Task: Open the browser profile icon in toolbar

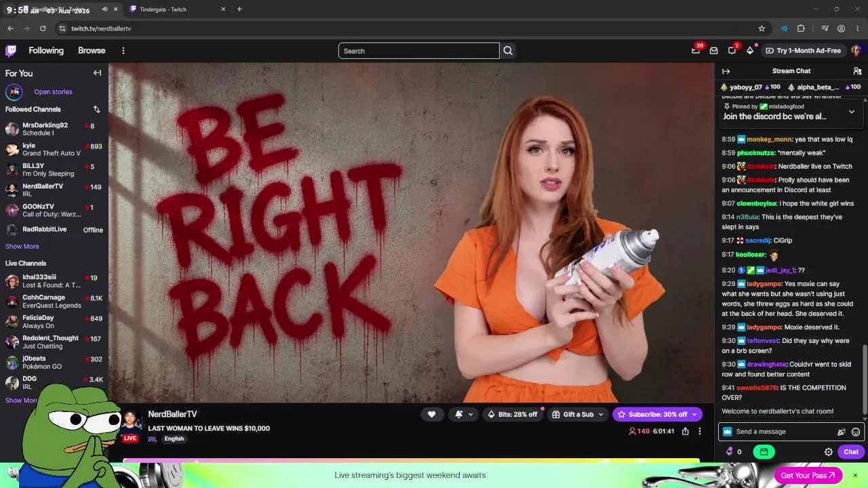Action: pyautogui.click(x=841, y=28)
